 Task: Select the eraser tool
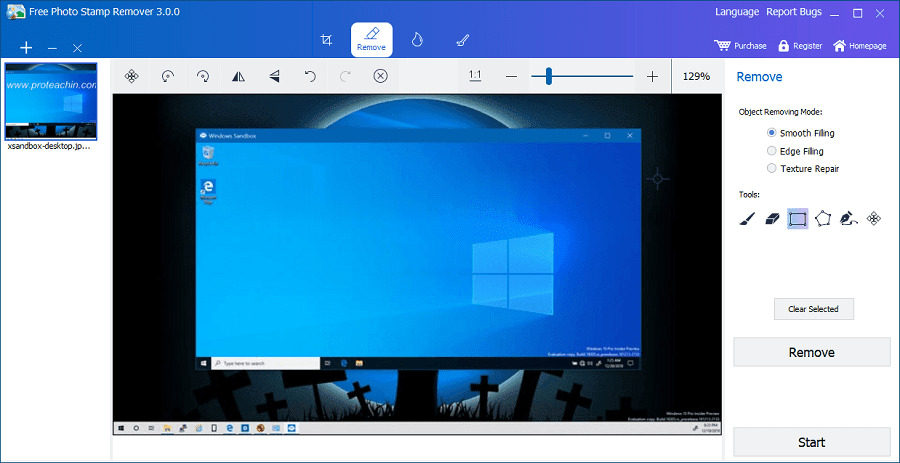(x=773, y=219)
